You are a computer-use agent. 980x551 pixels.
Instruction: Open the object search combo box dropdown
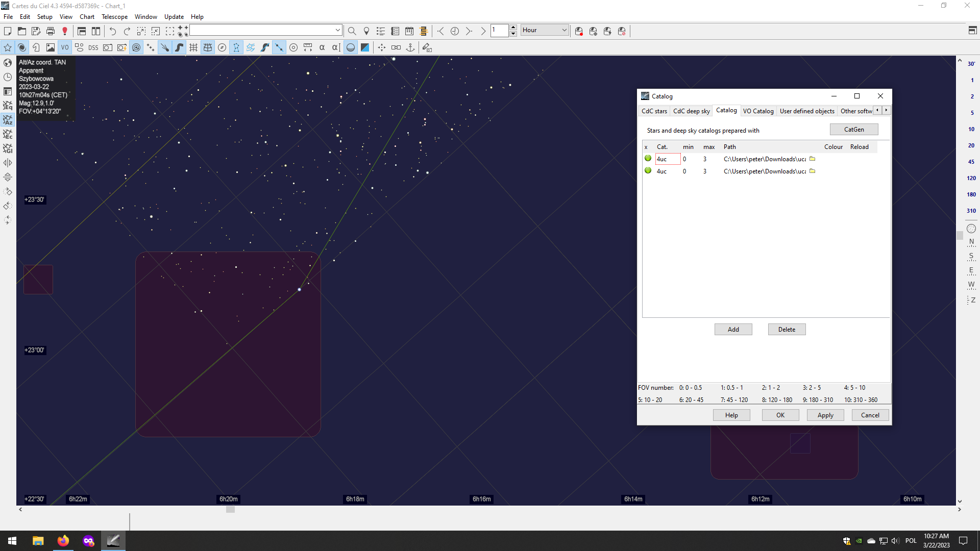click(337, 30)
